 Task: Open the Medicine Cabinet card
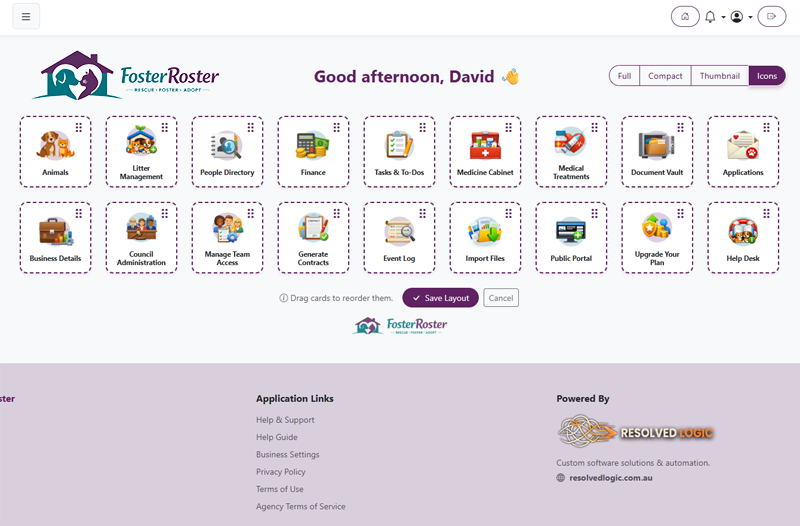point(485,152)
